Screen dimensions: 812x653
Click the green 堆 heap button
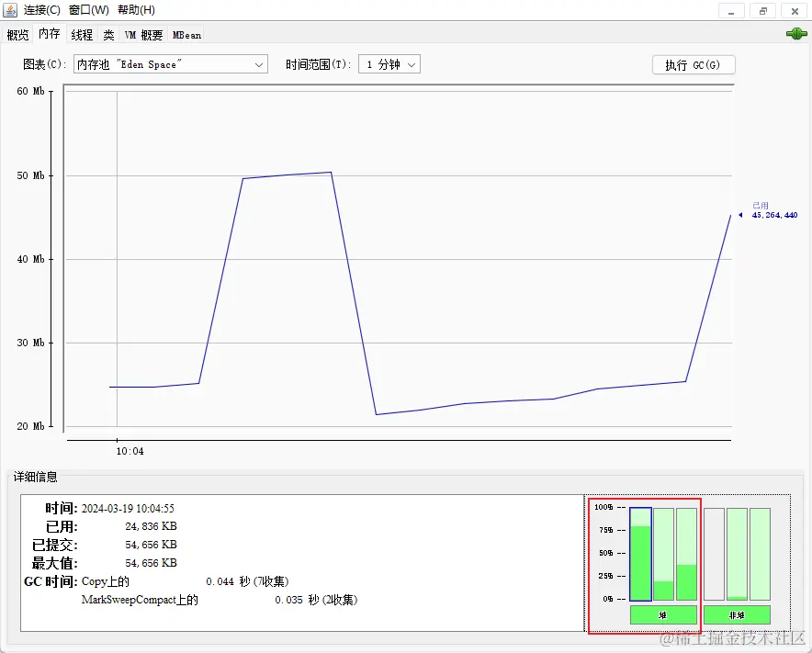pyautogui.click(x=663, y=615)
